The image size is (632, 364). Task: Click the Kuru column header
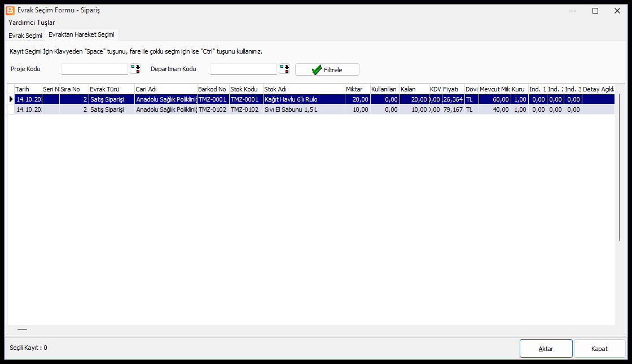click(x=520, y=89)
